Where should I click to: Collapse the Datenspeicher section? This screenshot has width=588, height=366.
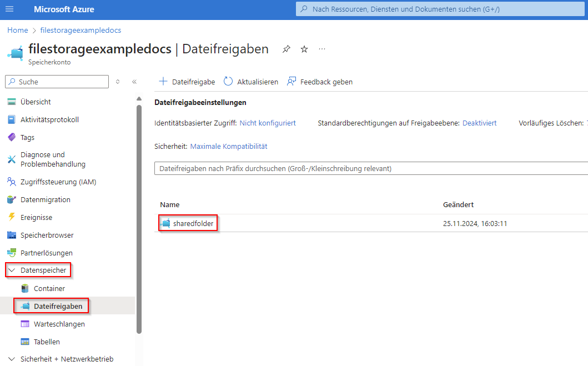(11, 270)
